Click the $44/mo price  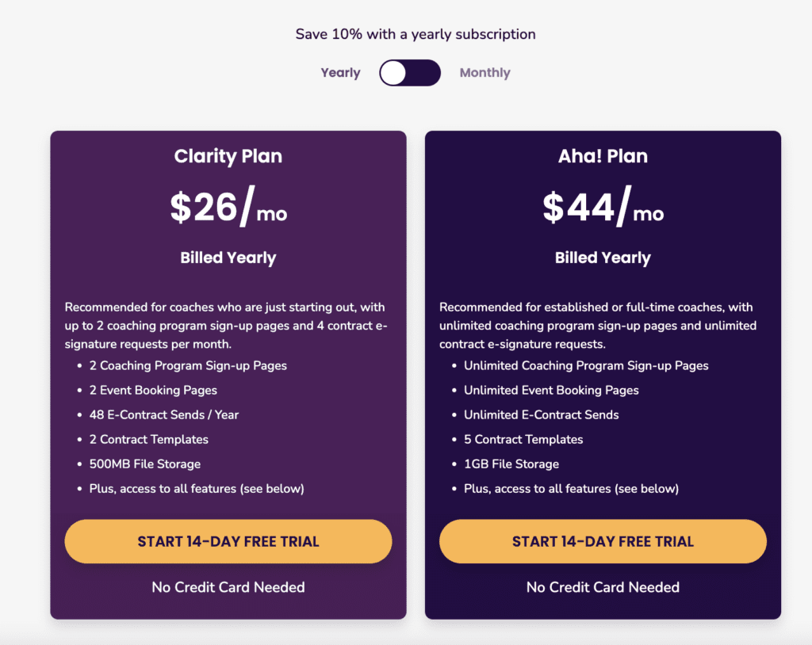[x=603, y=208]
